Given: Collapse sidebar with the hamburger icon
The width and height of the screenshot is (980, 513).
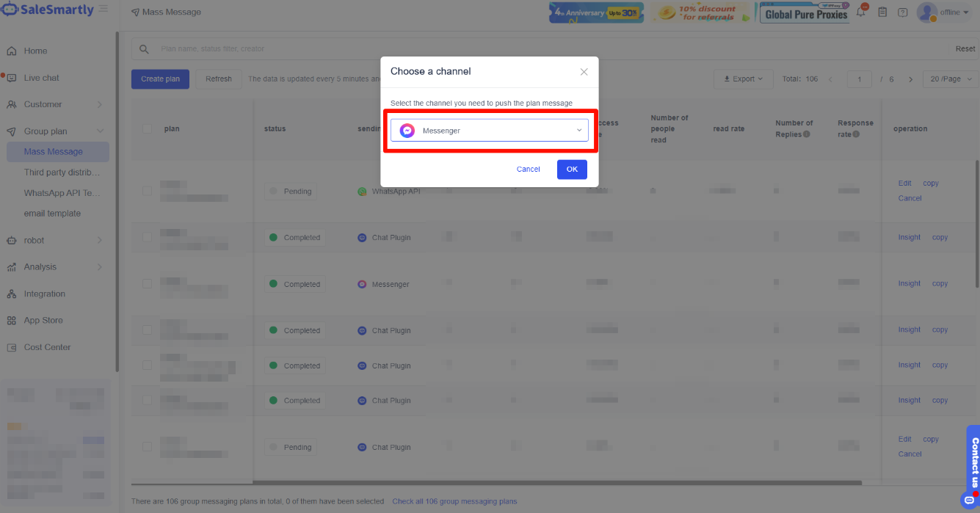Looking at the screenshot, I should coord(104,10).
